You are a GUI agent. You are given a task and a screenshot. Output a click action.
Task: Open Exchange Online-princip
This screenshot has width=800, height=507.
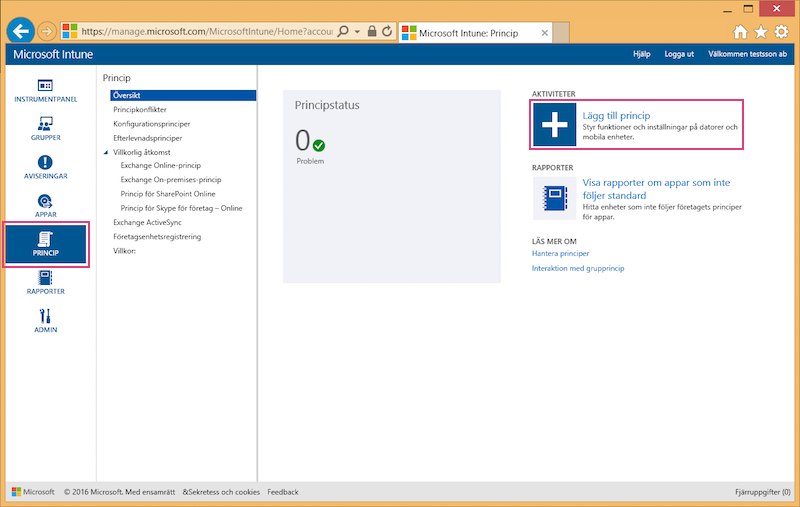click(161, 166)
